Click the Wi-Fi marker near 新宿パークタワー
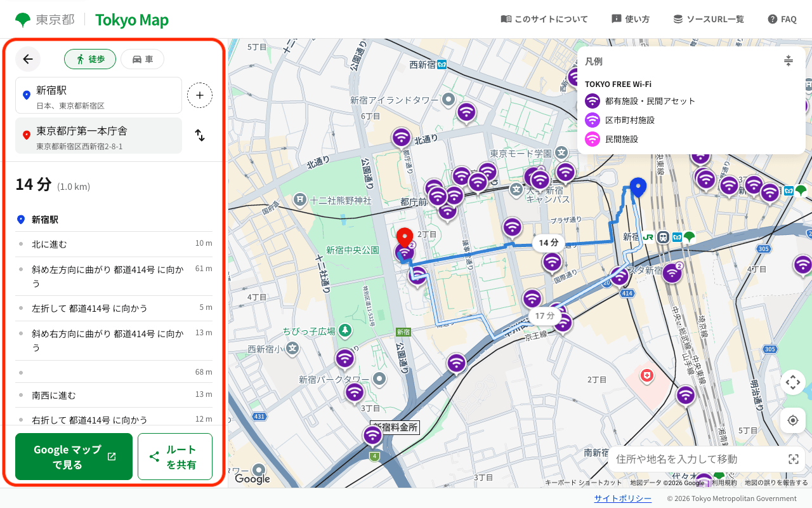The image size is (812, 508). pos(355,393)
